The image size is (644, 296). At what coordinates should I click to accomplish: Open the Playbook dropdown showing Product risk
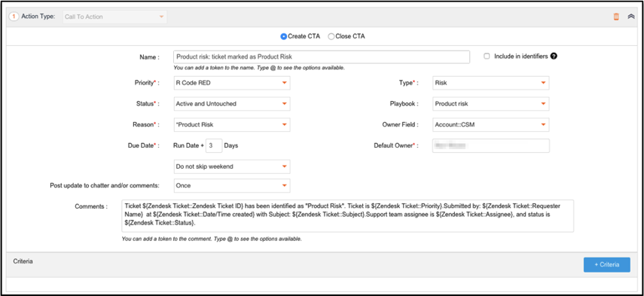491,104
